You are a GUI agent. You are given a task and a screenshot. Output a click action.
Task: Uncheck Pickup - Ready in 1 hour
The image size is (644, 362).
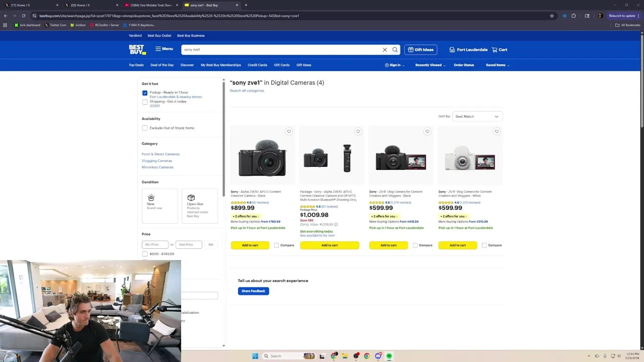click(x=145, y=93)
